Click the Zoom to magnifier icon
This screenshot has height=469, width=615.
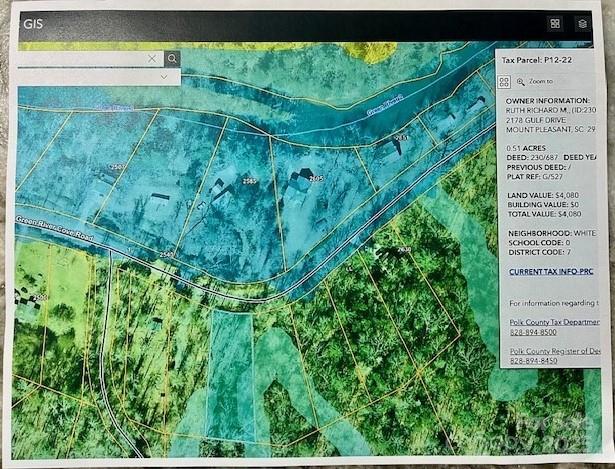[x=520, y=82]
